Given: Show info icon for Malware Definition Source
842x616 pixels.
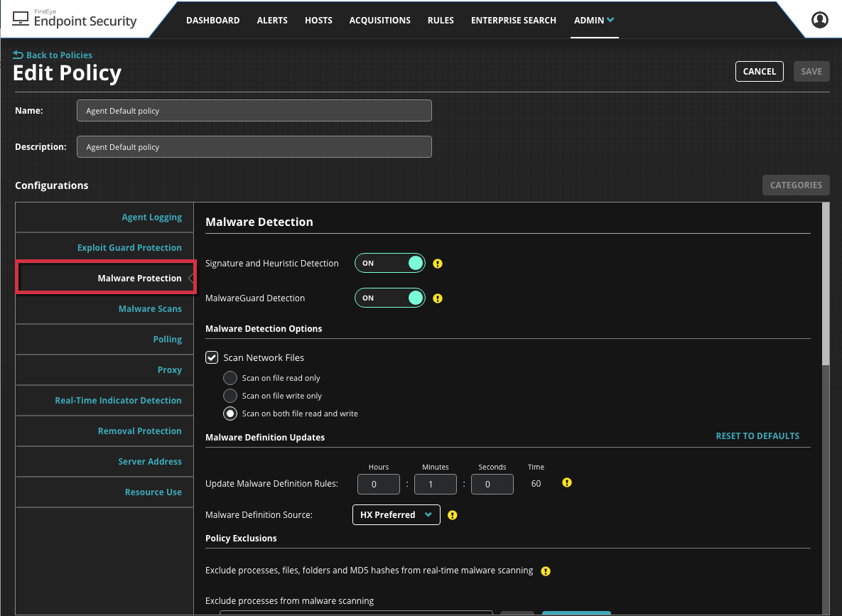Looking at the screenshot, I should 452,516.
